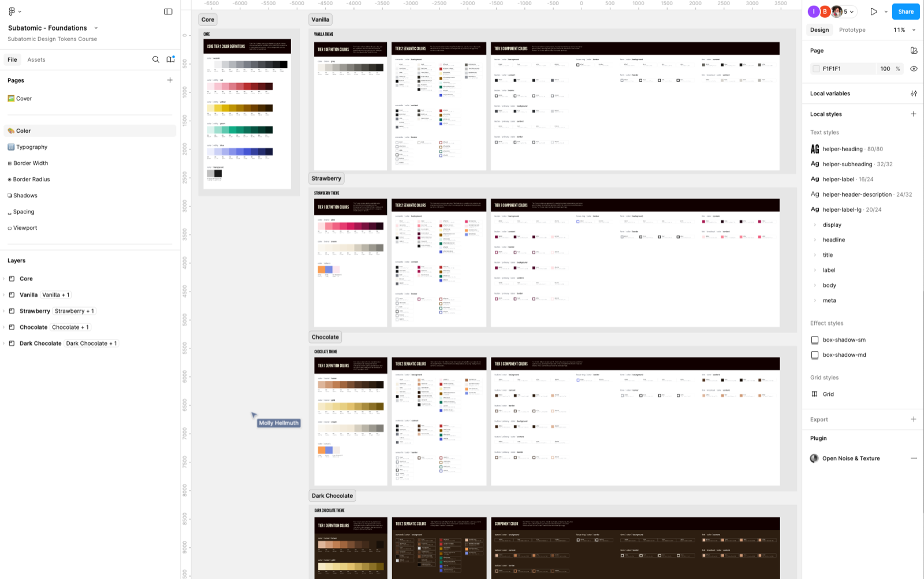The width and height of the screenshot is (924, 579).
Task: Open present options dropdown arrow
Action: [886, 12]
